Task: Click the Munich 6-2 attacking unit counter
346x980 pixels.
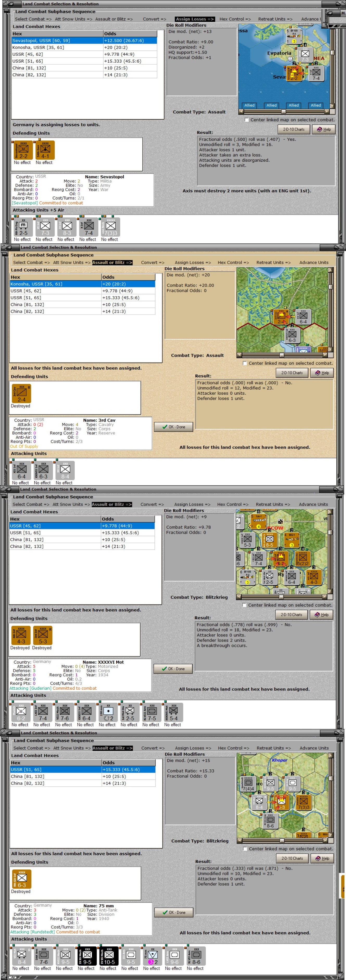Action: [21, 713]
